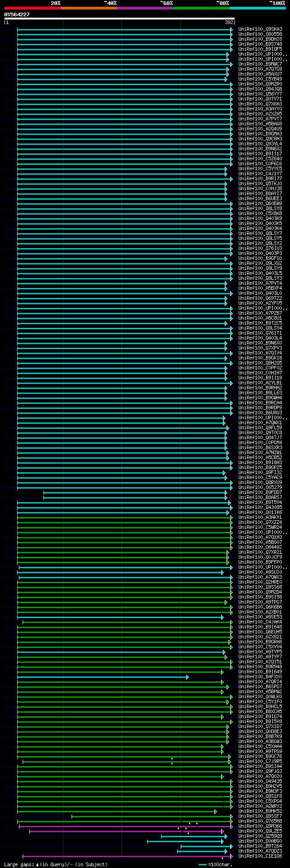Image resolution: width=290 pixels, height=868 pixels.
Task: Open the UniRef100_B9DHI8 entry
Action: coord(260,39)
